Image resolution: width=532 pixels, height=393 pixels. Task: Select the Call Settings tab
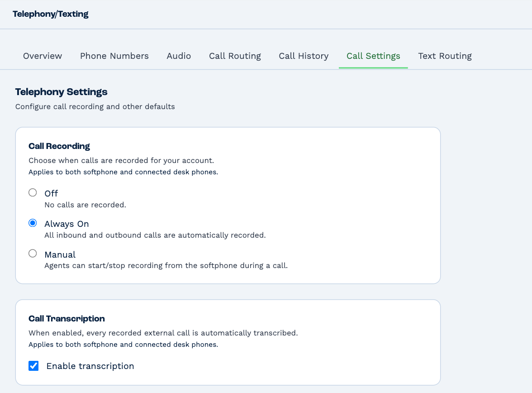[373, 56]
